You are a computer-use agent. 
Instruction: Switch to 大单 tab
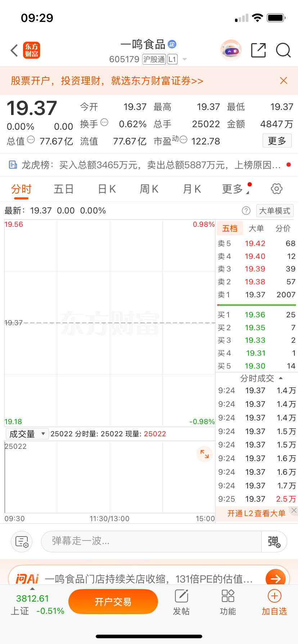pyautogui.click(x=256, y=229)
